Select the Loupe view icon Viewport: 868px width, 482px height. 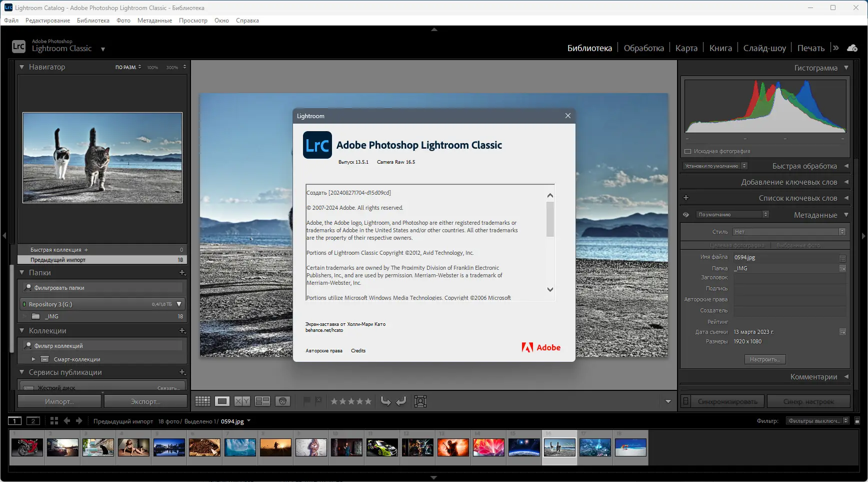(x=222, y=401)
